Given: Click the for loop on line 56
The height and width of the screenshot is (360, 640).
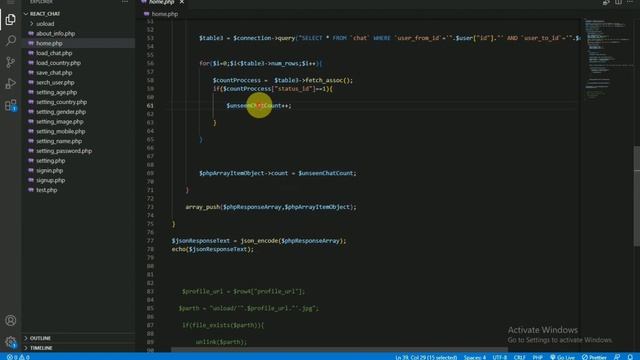Looking at the screenshot, I should 260,63.
